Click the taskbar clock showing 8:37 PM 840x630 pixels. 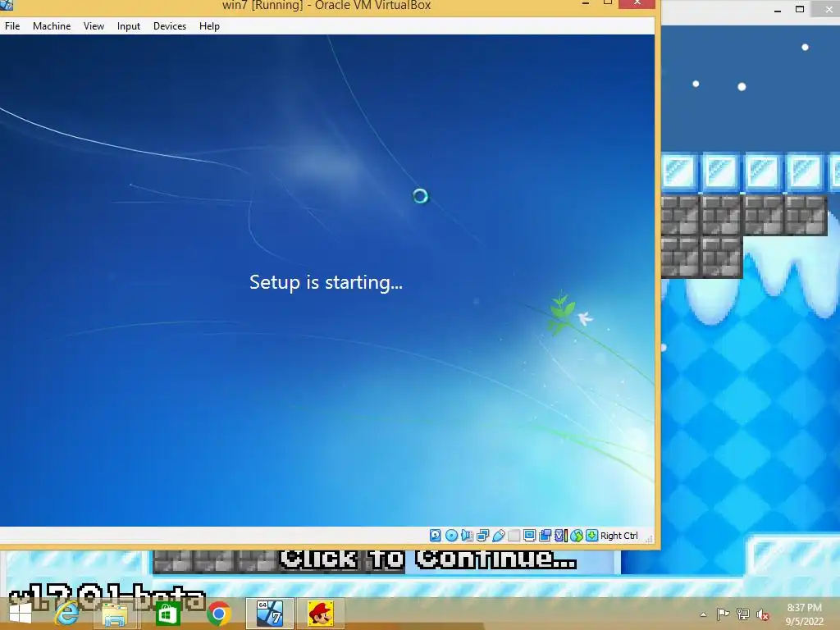pyautogui.click(x=804, y=614)
